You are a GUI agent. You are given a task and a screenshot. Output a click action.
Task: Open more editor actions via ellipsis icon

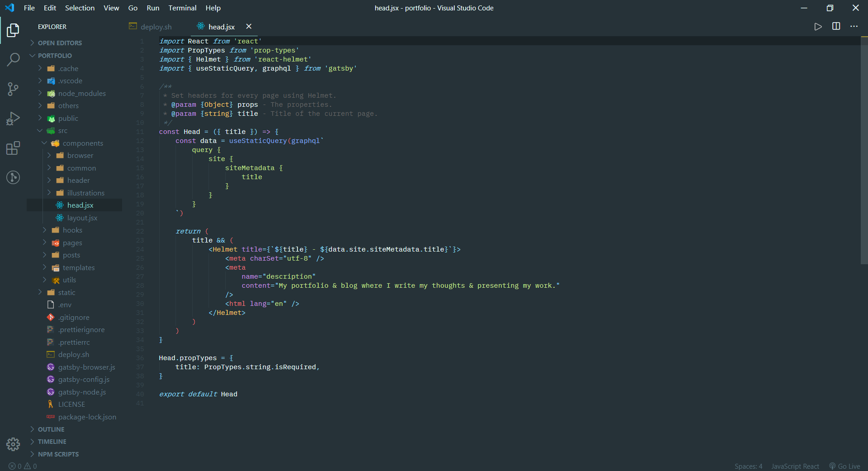pyautogui.click(x=854, y=26)
